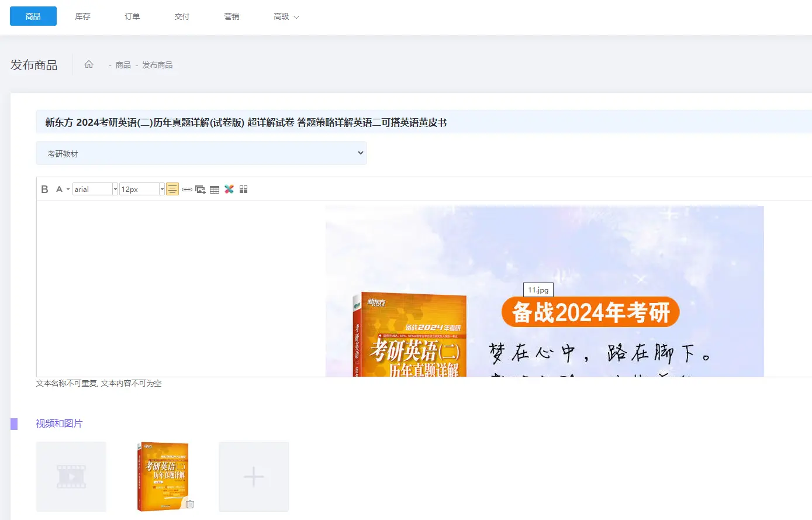Open the arial font family dropdown
The height and width of the screenshot is (520, 812).
point(95,189)
